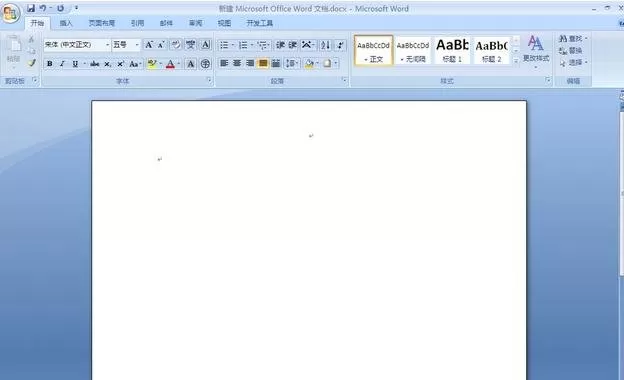Viewport: 624px width, 380px height.
Task: Activate the Format Painter brush
Action: (x=31, y=62)
